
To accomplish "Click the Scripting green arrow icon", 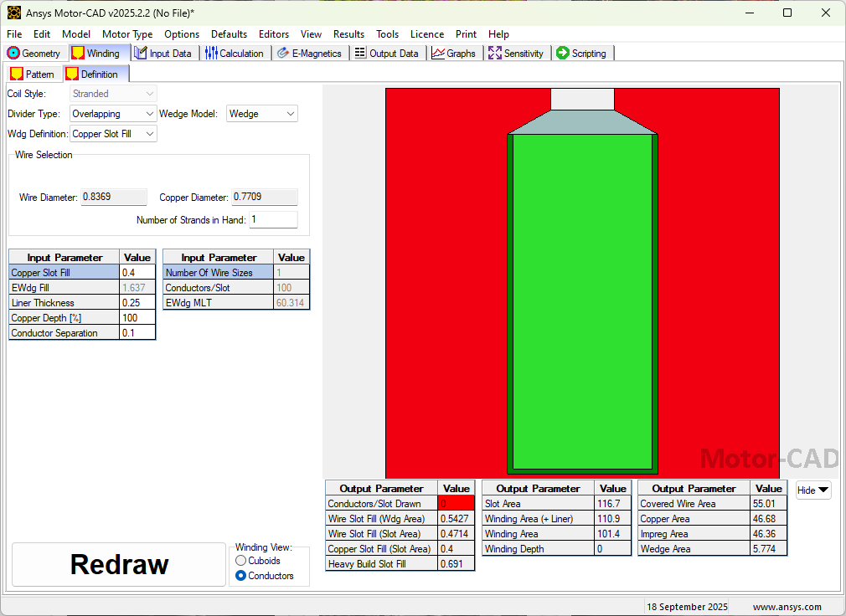I will (x=563, y=53).
